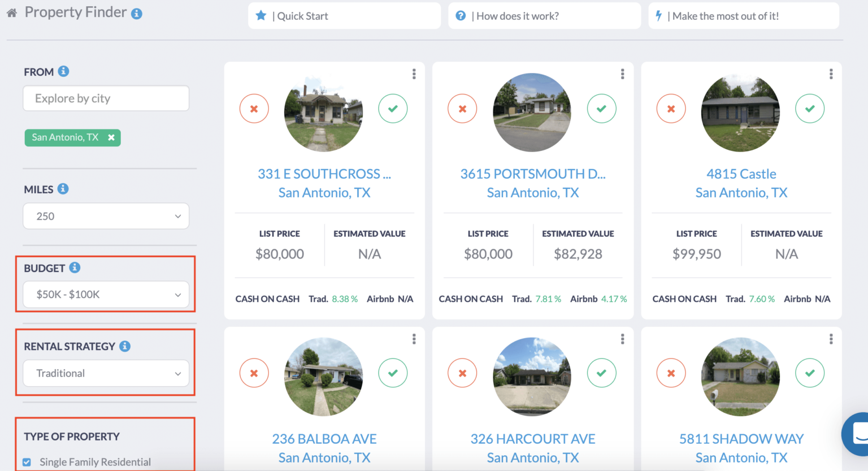Approve the 5811 Shadow Way property
The height and width of the screenshot is (471, 868).
click(810, 373)
